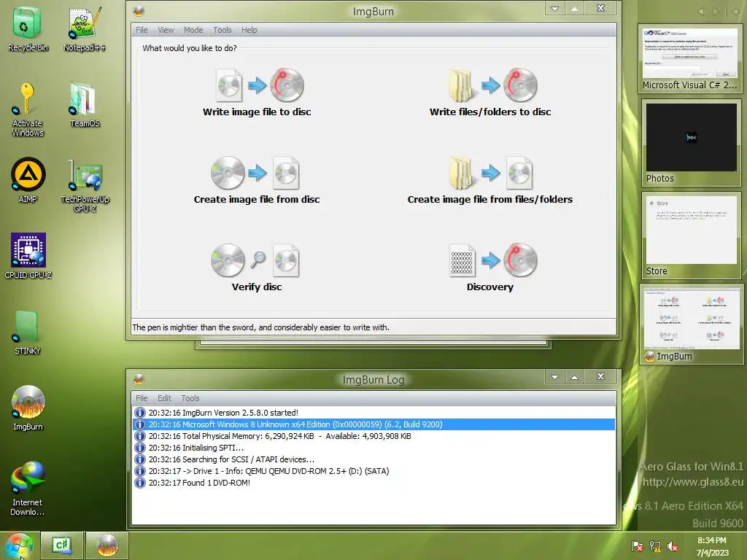This screenshot has width=747, height=560.
Task: Launch CPUID CPU-Z desktop shortcut
Action: click(x=28, y=256)
